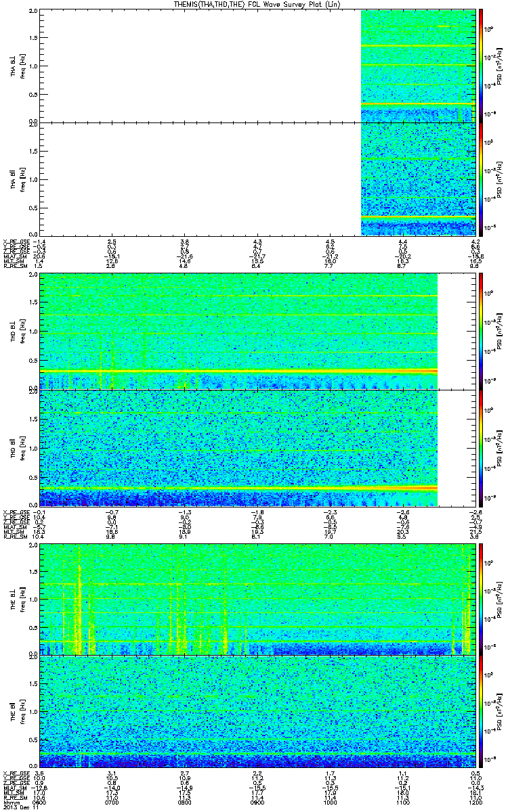Screen dimensions: 508x812
Task: Click the PSD color bar beside THE BL panel
Action: coord(481,599)
